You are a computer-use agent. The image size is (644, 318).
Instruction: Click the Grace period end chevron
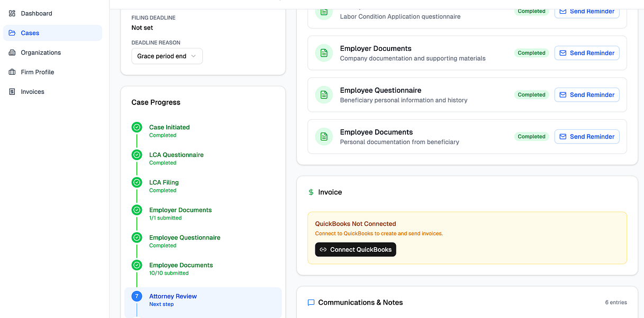pyautogui.click(x=193, y=56)
